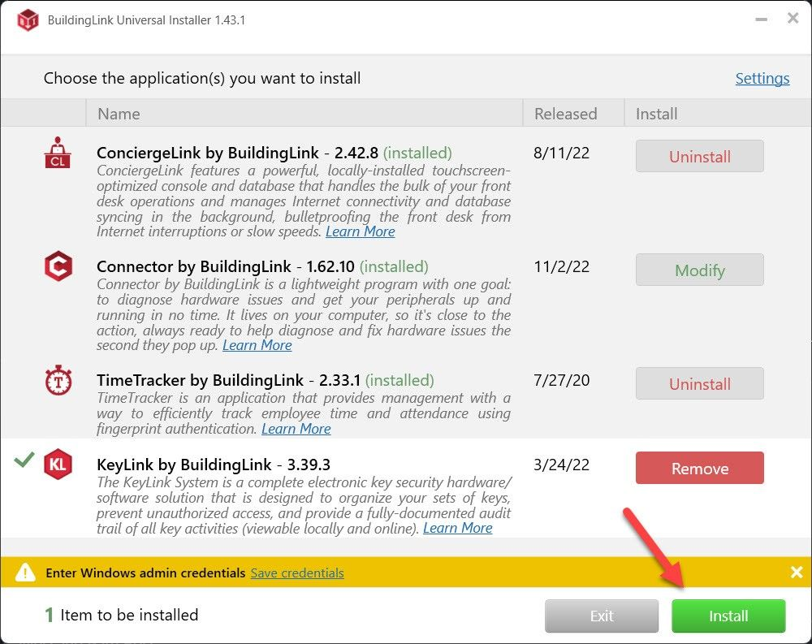Click the "Enter Windows admin credentials" message

[x=145, y=573]
